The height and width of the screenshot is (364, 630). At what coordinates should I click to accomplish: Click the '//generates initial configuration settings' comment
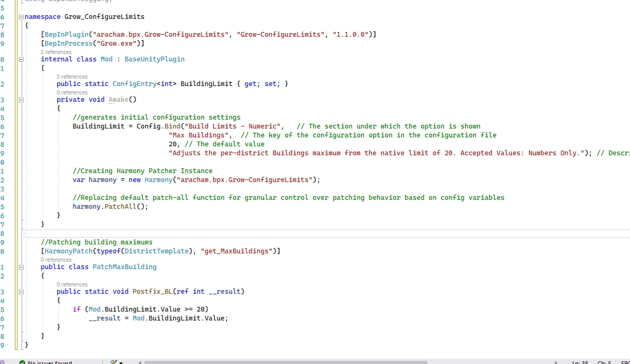[x=156, y=117]
